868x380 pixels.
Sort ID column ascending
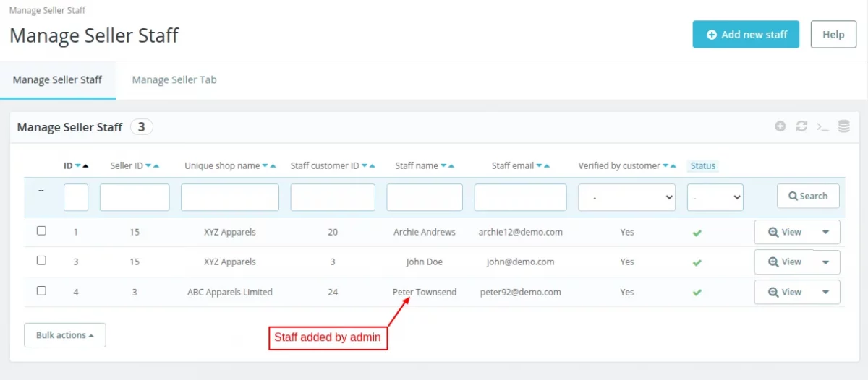tap(85, 165)
